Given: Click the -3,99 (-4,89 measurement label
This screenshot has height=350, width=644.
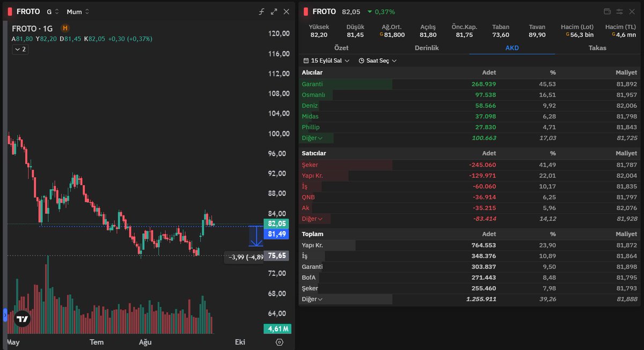Looking at the screenshot, I should (x=245, y=257).
